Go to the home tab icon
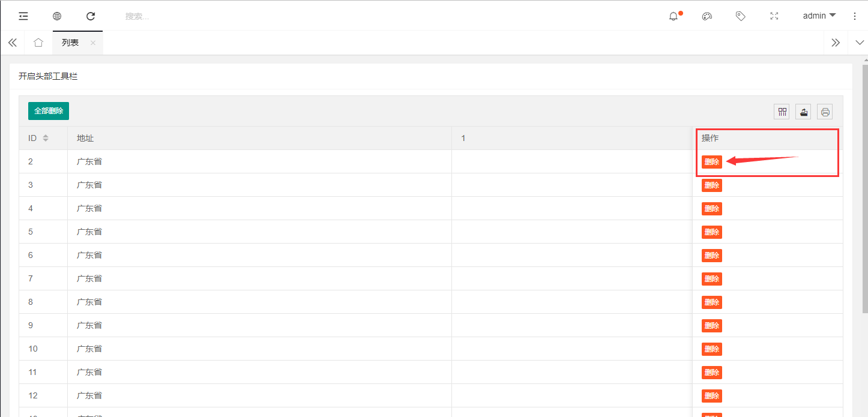Viewport: 868px width, 417px height. [x=38, y=43]
